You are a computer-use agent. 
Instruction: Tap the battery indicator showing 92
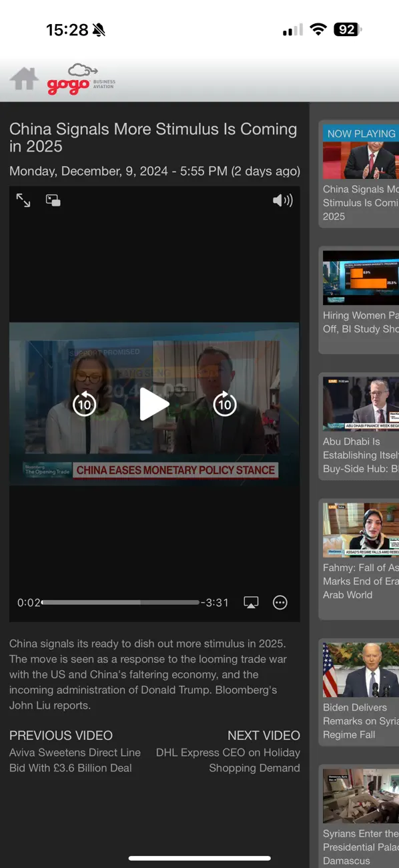(x=348, y=29)
